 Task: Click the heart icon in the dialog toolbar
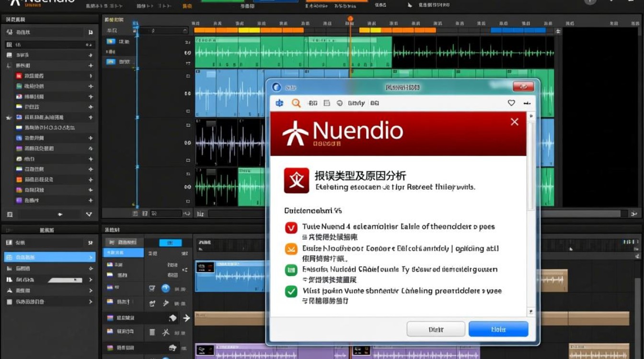point(511,103)
